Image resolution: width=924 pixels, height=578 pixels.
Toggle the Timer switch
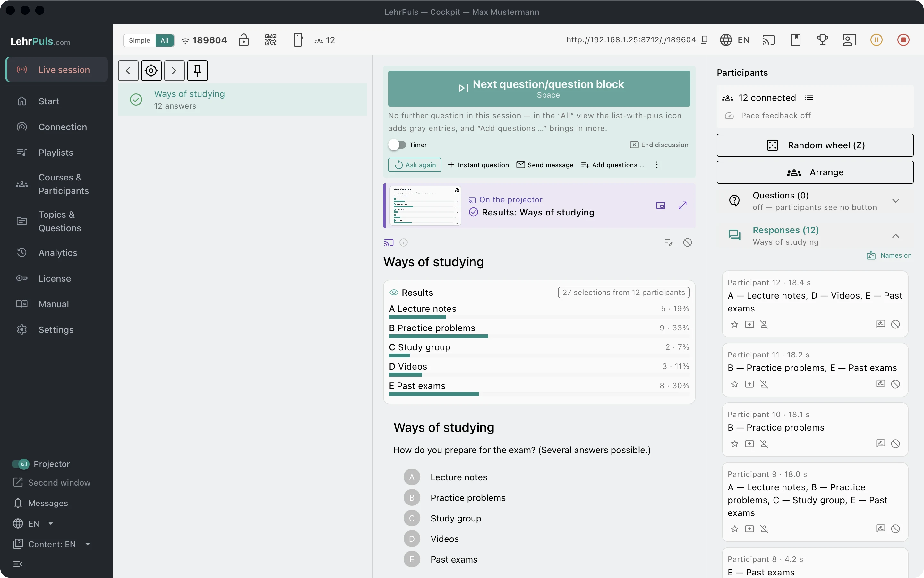397,145
